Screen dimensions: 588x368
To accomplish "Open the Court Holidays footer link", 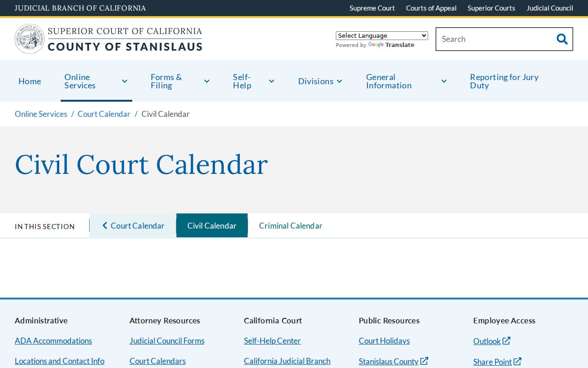I will (x=384, y=341).
